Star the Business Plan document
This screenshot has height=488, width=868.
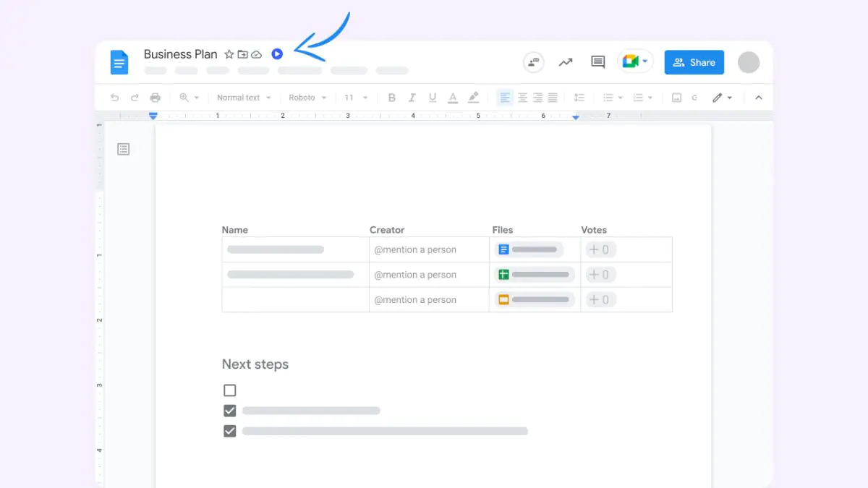click(x=229, y=54)
